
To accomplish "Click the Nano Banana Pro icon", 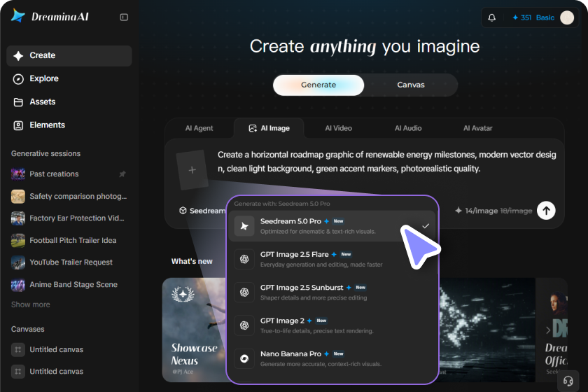I will [x=244, y=358].
